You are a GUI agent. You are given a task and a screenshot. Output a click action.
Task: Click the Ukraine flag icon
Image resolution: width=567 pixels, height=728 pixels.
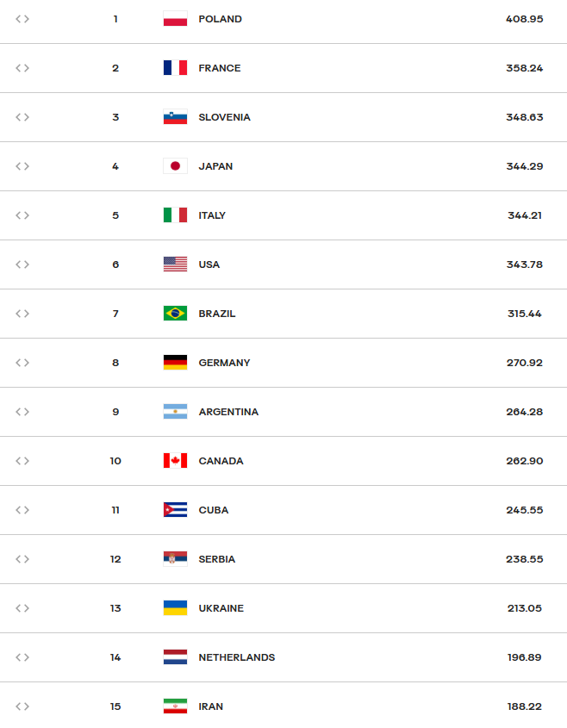[x=175, y=608]
